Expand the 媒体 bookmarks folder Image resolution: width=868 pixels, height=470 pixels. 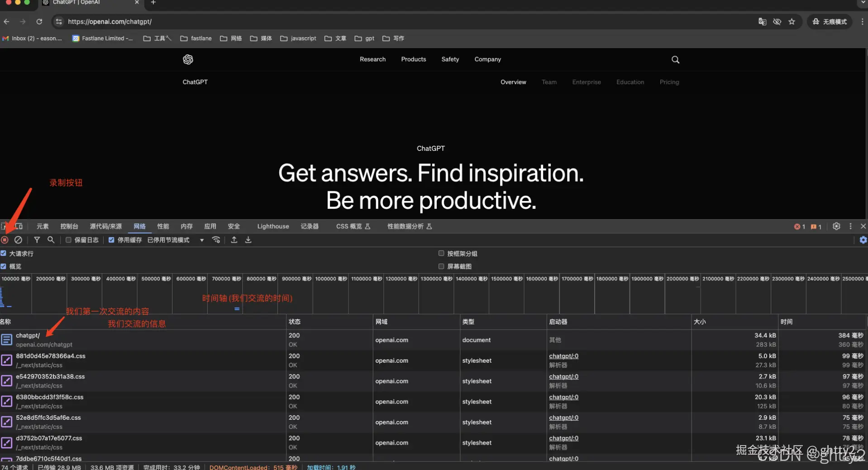261,38
